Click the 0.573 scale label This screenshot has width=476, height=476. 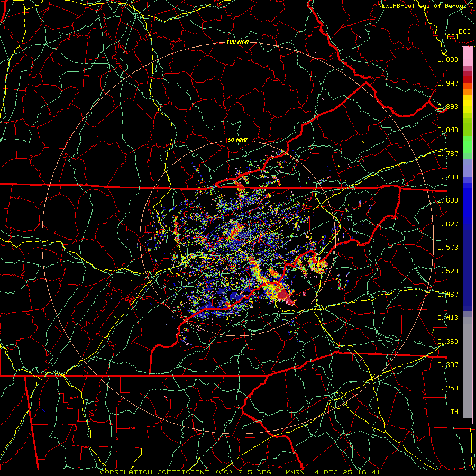click(x=448, y=248)
